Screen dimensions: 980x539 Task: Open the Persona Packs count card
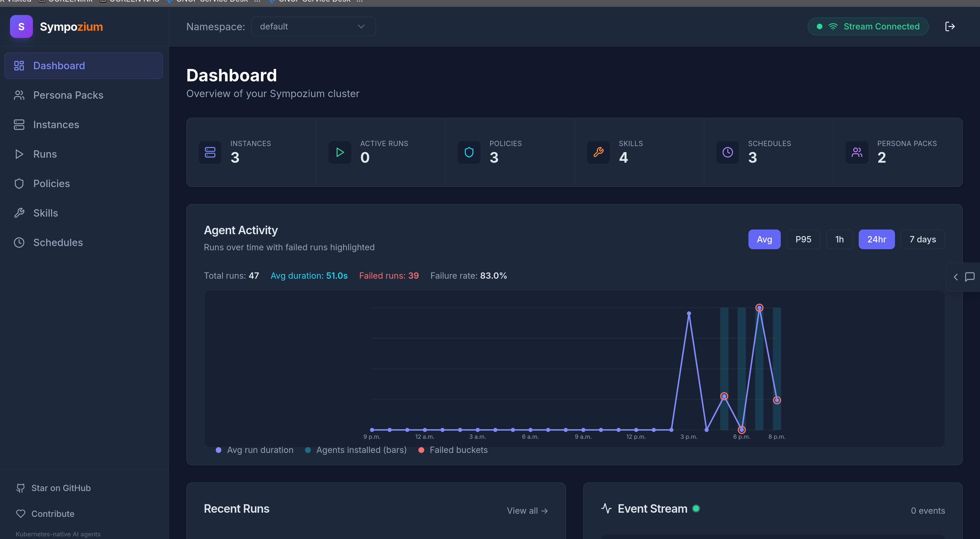click(898, 152)
